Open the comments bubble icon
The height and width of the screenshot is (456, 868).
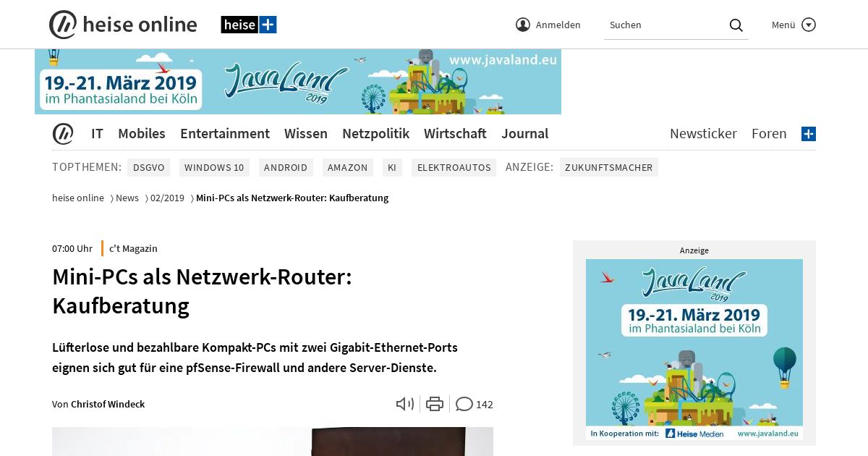(464, 404)
